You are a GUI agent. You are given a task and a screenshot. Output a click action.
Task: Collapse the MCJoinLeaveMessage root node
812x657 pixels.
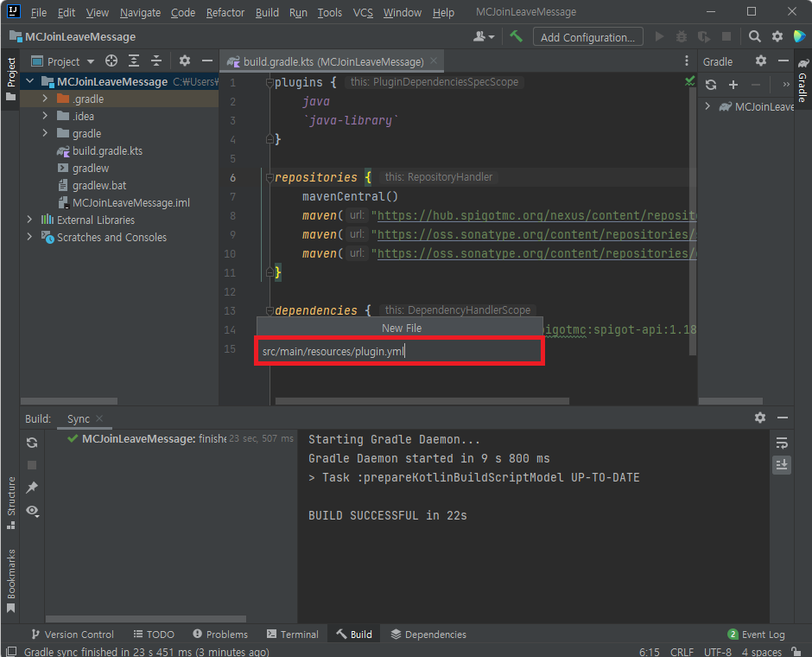(x=30, y=81)
